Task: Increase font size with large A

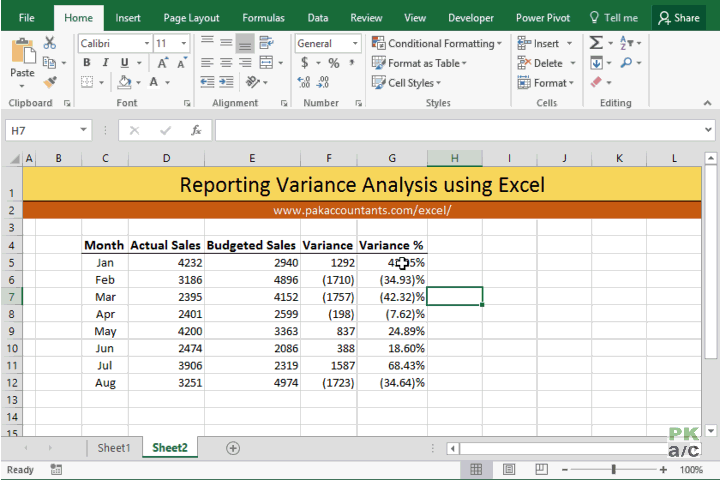Action: click(163, 63)
